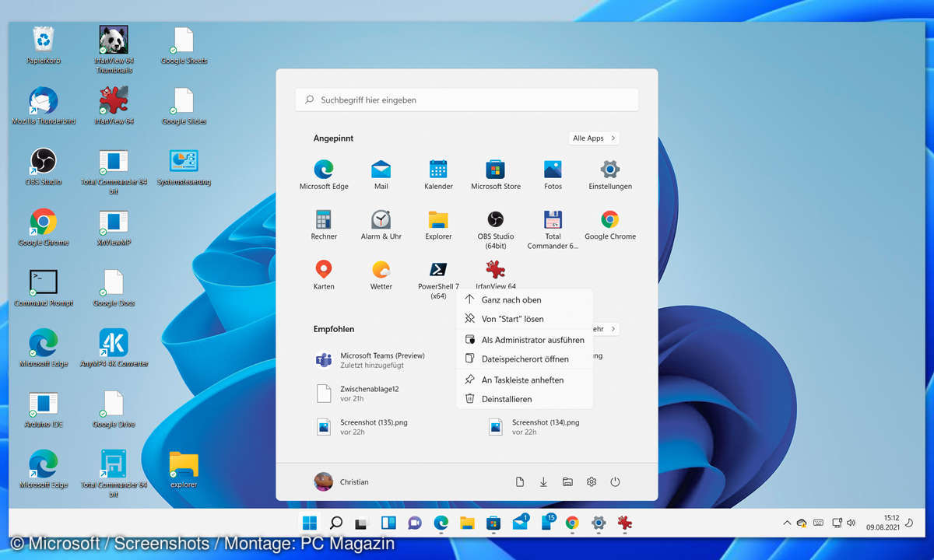Open the Karten app

324,275
